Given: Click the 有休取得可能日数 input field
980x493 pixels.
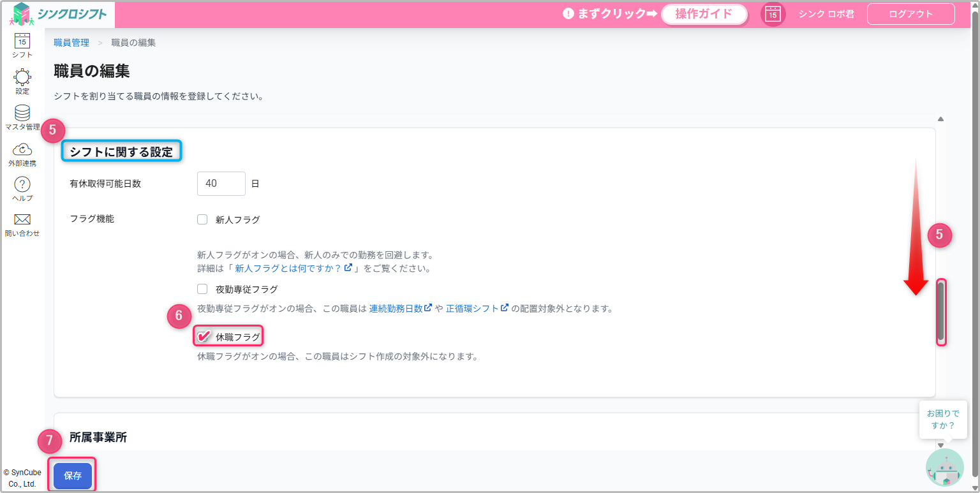Looking at the screenshot, I should [x=221, y=184].
